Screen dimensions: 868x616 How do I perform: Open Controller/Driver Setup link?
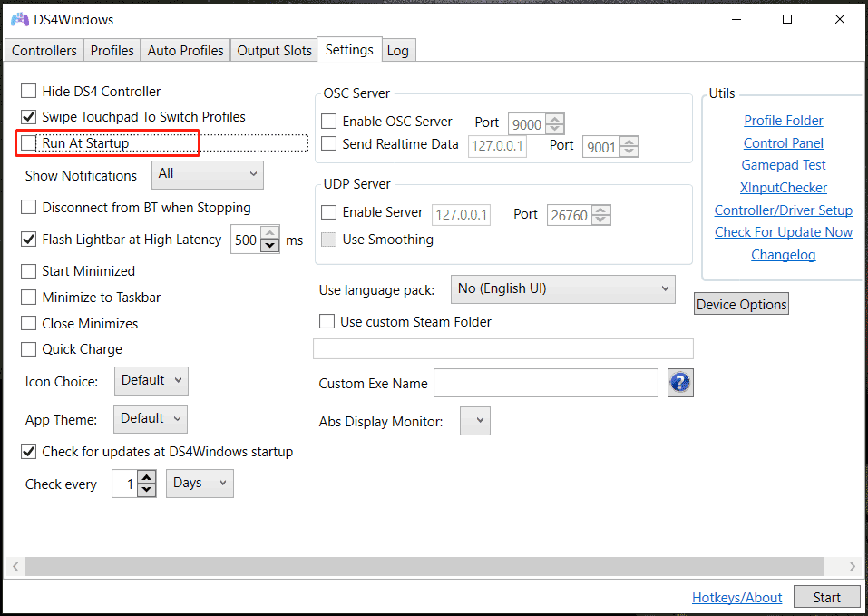(x=784, y=210)
